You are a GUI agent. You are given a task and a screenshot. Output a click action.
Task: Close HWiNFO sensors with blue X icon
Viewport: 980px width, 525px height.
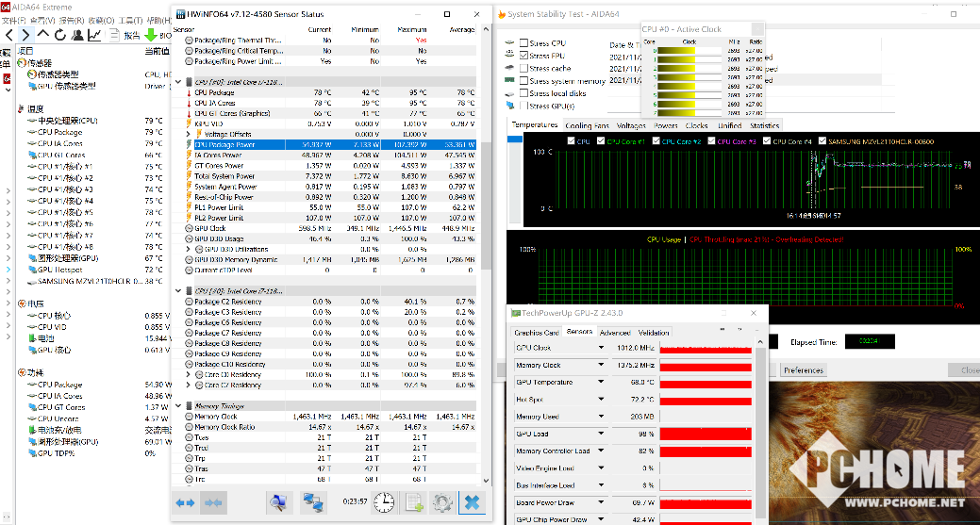[473, 502]
